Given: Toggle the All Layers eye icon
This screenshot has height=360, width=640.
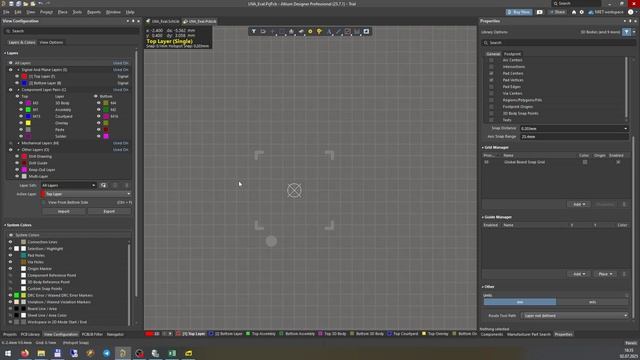Looking at the screenshot, I should pyautogui.click(x=11, y=63).
